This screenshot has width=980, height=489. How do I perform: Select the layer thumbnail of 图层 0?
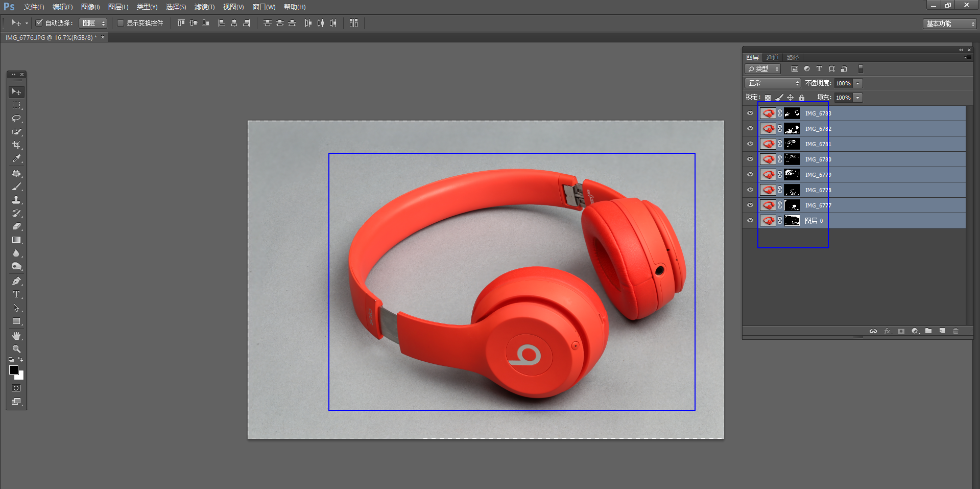(x=768, y=221)
